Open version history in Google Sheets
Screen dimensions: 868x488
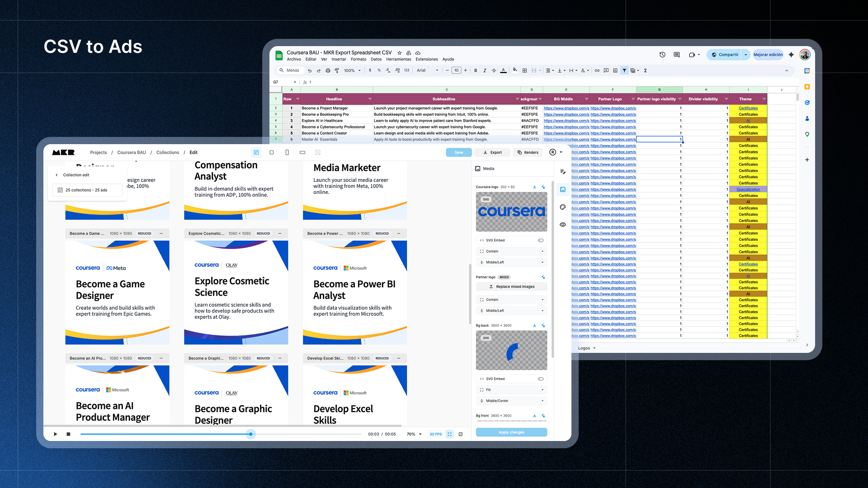tap(662, 55)
